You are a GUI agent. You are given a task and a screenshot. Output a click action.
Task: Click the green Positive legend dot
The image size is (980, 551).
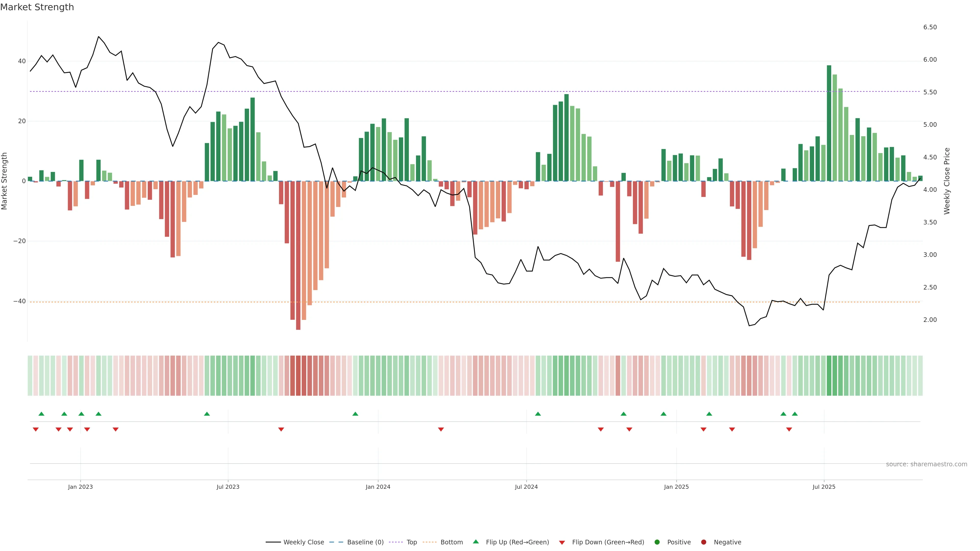(x=657, y=542)
